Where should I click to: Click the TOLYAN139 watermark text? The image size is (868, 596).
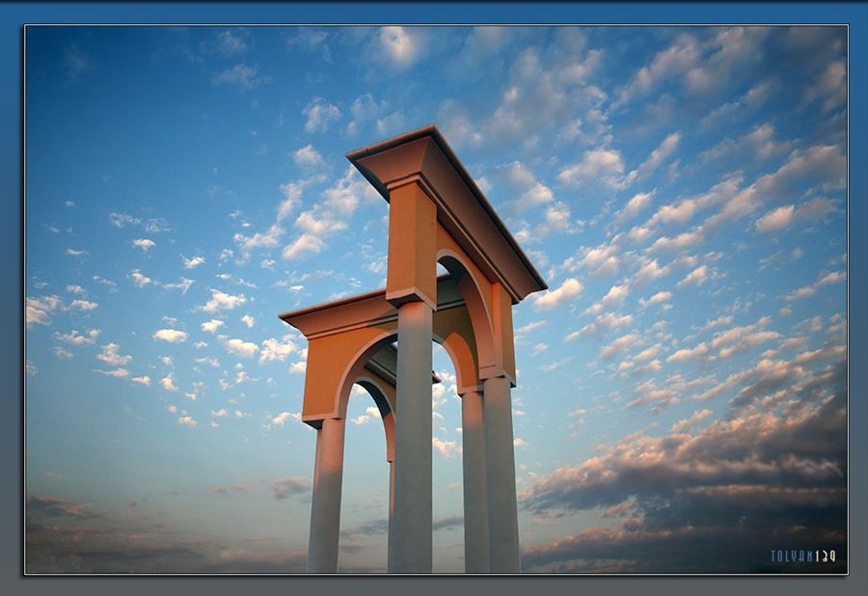pyautogui.click(x=802, y=556)
